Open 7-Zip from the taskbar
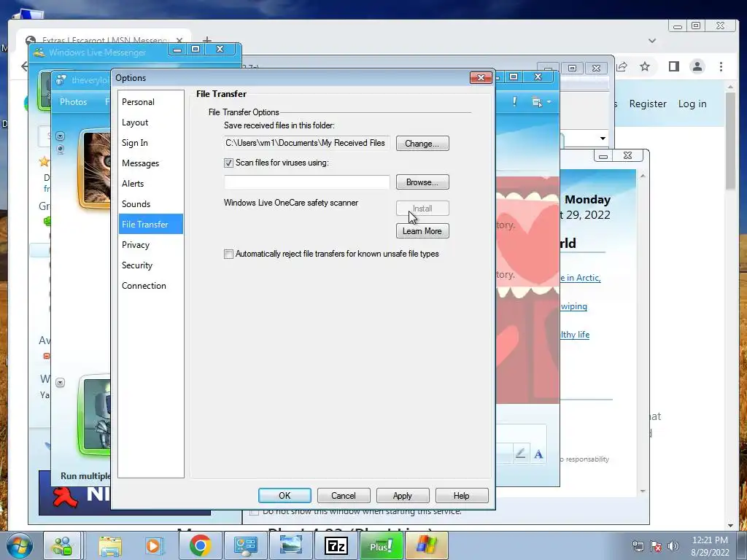Image resolution: width=747 pixels, height=560 pixels. (336, 545)
